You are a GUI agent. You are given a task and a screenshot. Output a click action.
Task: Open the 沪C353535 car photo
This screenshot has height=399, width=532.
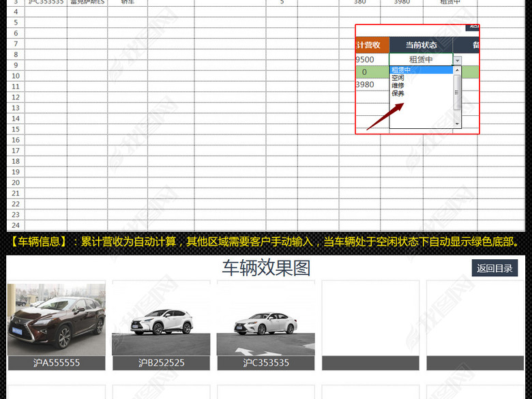coord(266,320)
